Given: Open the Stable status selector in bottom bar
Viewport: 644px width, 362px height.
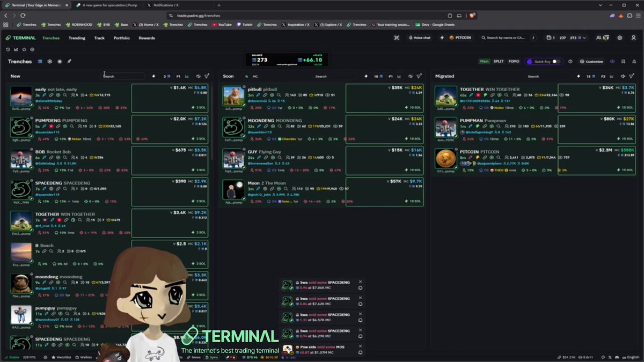Looking at the screenshot, I should tap(11, 357).
